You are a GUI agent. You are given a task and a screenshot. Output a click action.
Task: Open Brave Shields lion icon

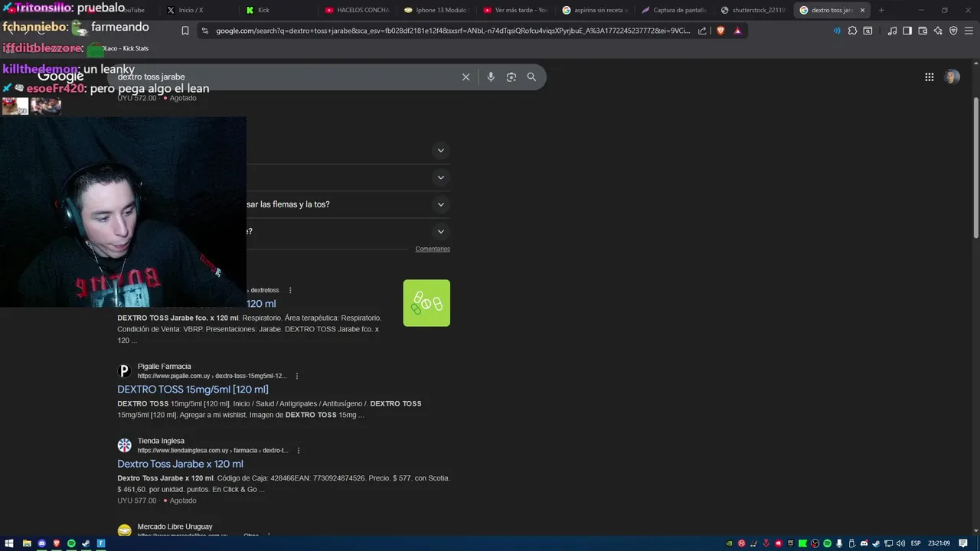pos(720,31)
